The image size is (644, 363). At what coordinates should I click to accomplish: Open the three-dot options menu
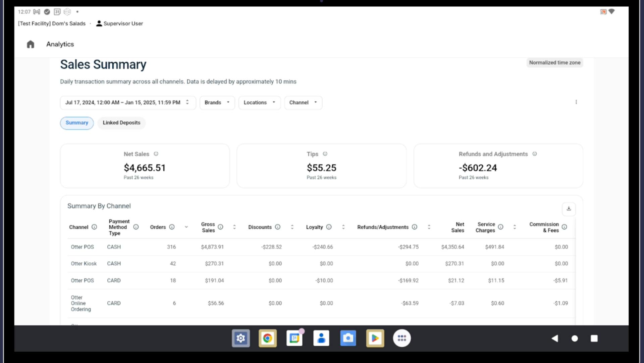pos(576,102)
